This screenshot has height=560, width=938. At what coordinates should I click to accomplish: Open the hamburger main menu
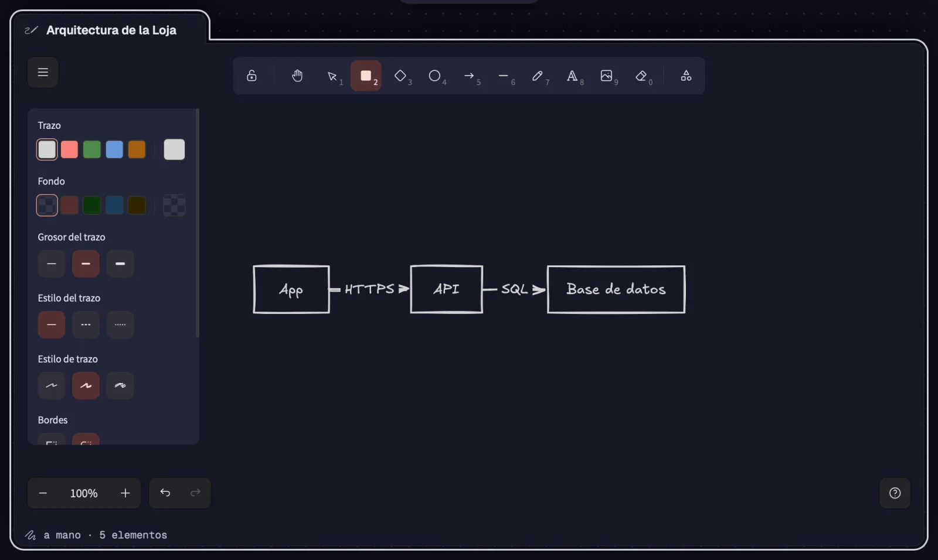43,72
